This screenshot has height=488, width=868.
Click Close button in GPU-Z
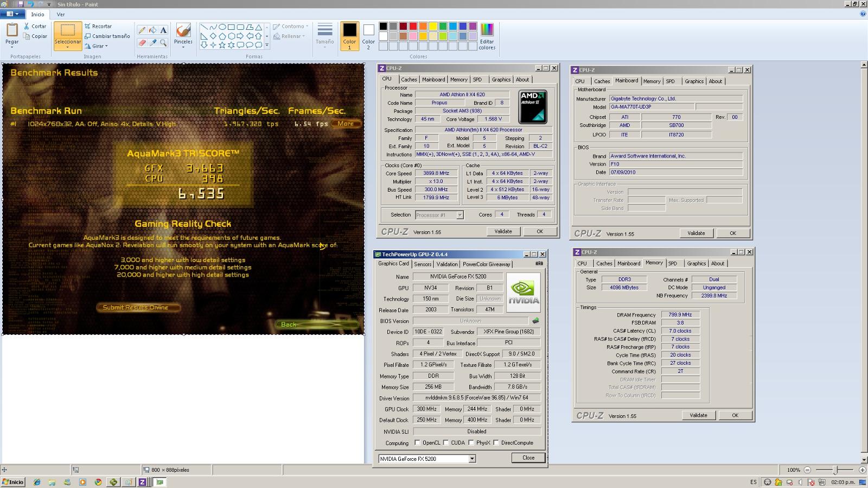click(528, 458)
